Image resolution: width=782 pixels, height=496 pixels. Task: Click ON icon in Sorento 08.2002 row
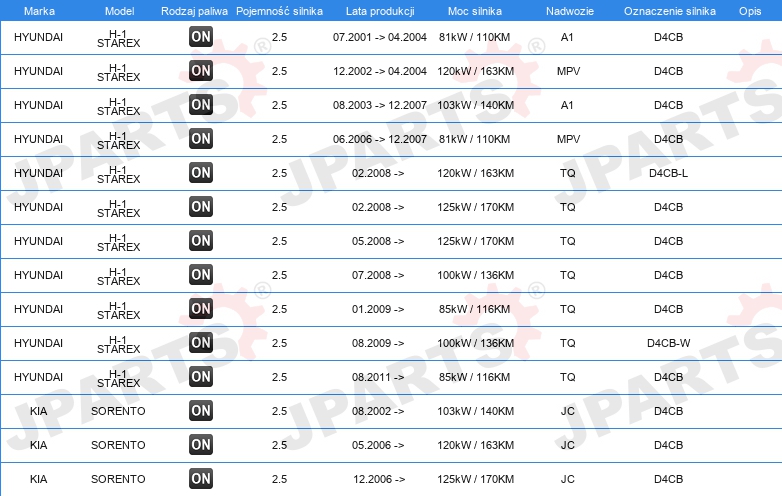201,410
